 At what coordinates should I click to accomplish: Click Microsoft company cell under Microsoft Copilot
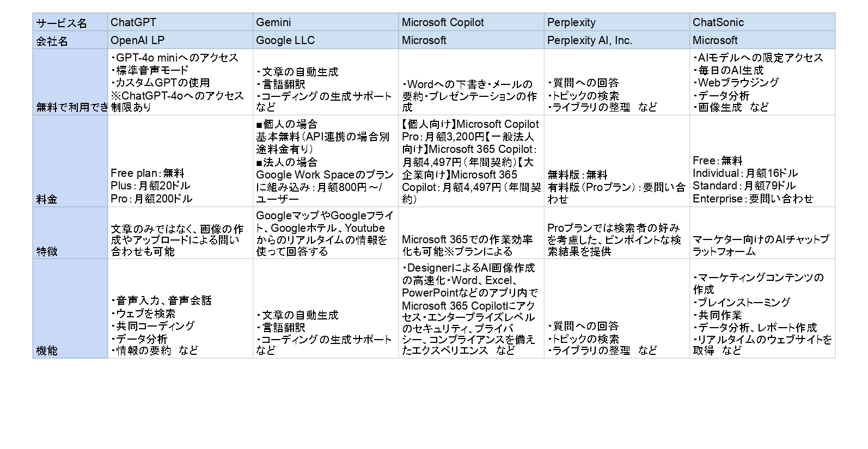coord(471,40)
